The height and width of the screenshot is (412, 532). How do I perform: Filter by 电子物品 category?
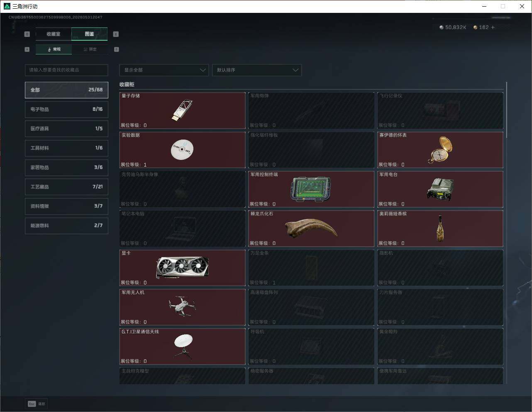(x=66, y=109)
